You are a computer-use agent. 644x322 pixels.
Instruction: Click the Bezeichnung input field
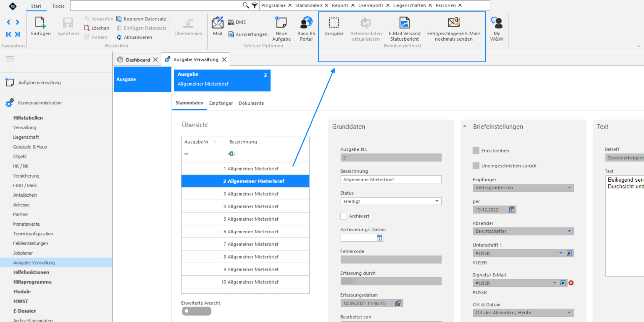click(391, 179)
